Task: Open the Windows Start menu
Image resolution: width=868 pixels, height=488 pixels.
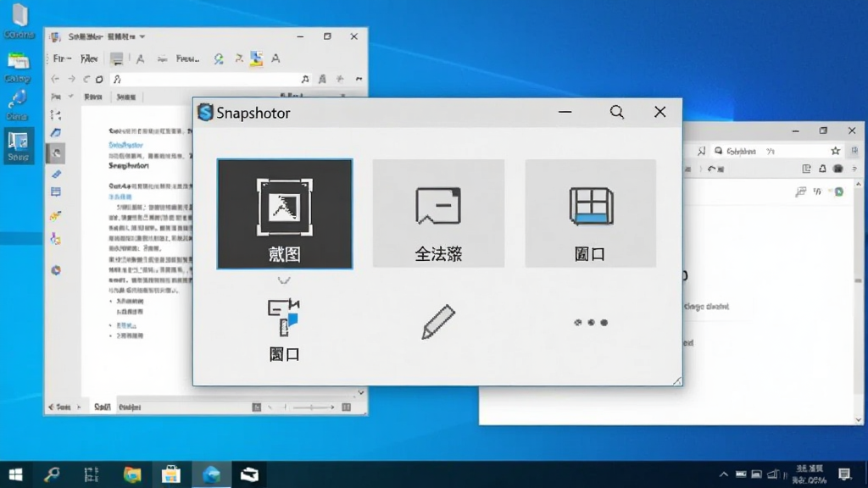Action: (x=15, y=474)
